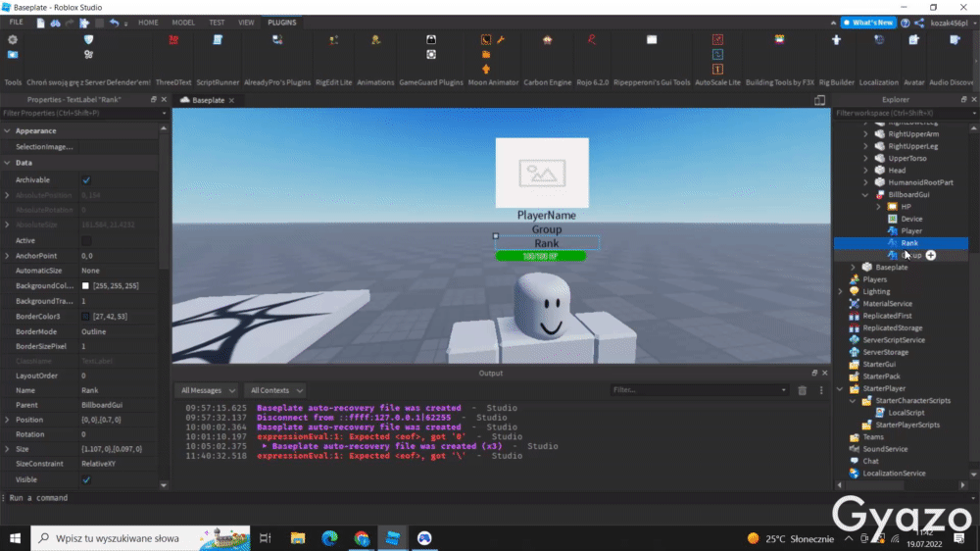Click the RigEdit Lite plugin icon

coord(334,40)
